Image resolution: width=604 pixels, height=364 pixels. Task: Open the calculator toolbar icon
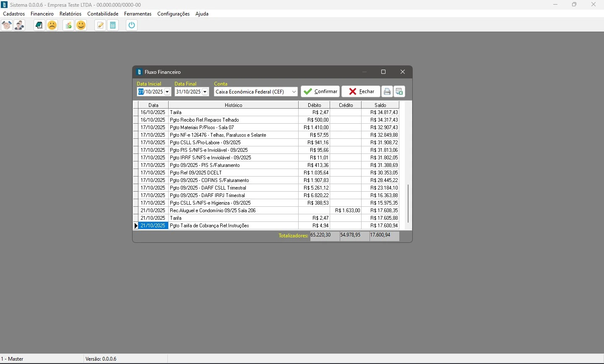click(113, 26)
